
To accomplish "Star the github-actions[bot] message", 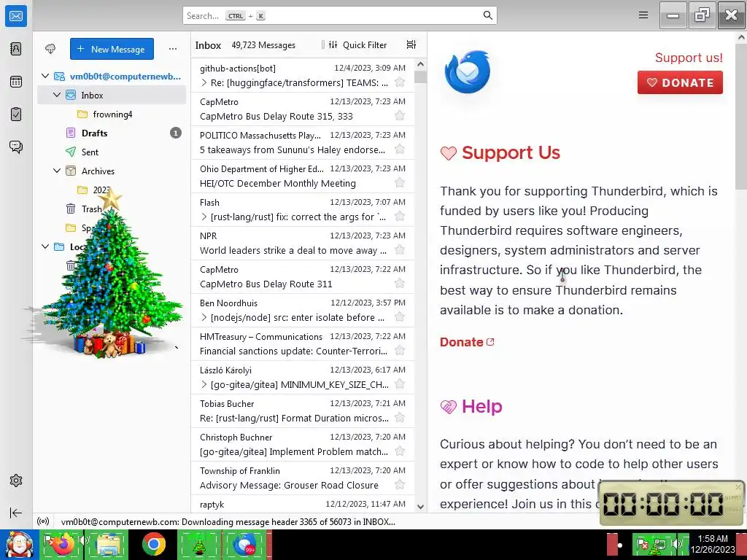I will coord(400,82).
